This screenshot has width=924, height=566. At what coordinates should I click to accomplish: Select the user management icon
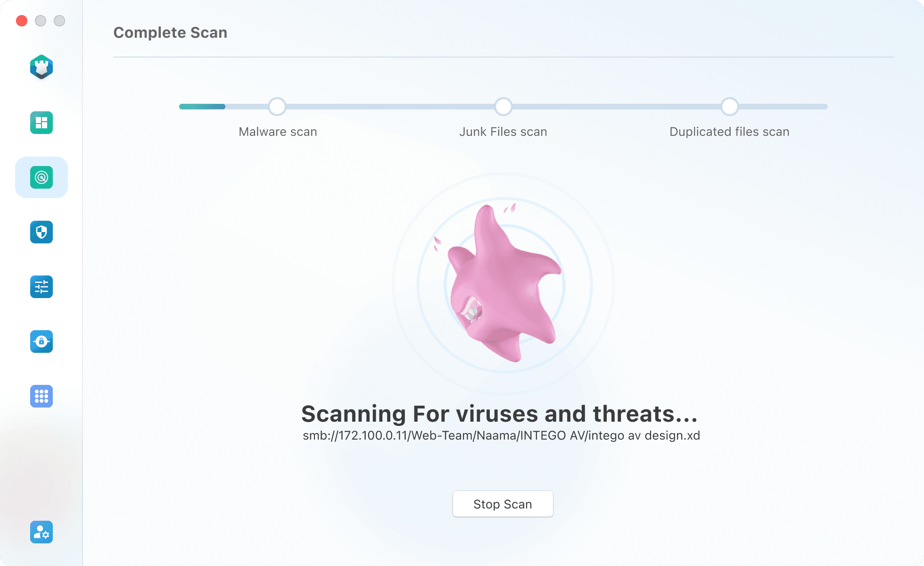[x=41, y=533]
